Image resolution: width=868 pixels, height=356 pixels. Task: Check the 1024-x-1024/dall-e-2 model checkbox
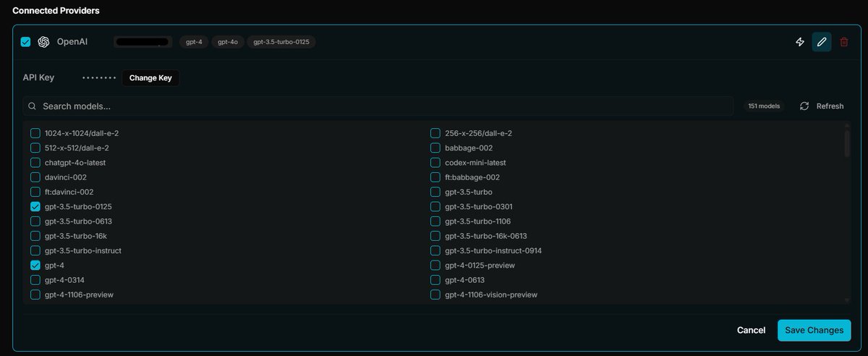(35, 133)
